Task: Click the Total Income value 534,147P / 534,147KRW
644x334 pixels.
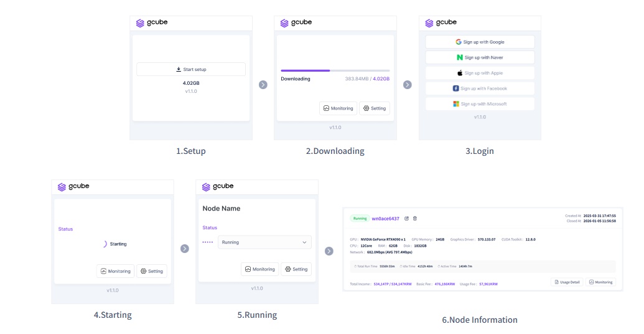Action: pyautogui.click(x=393, y=284)
